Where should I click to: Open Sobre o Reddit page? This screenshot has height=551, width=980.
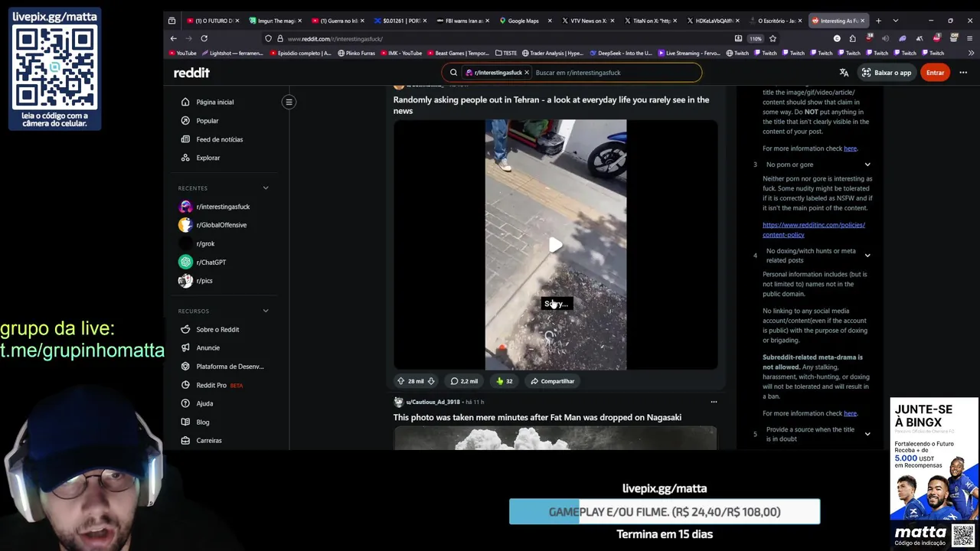(x=217, y=329)
